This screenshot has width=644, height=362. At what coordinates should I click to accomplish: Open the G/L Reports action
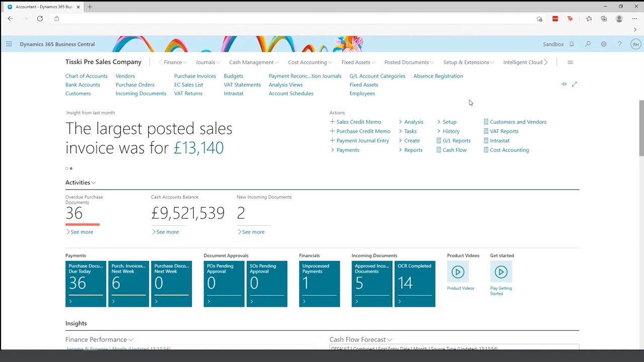pyautogui.click(x=453, y=141)
